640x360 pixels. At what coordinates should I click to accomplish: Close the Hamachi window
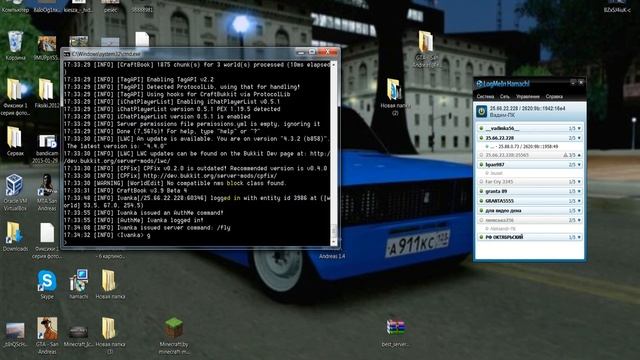pyautogui.click(x=581, y=82)
